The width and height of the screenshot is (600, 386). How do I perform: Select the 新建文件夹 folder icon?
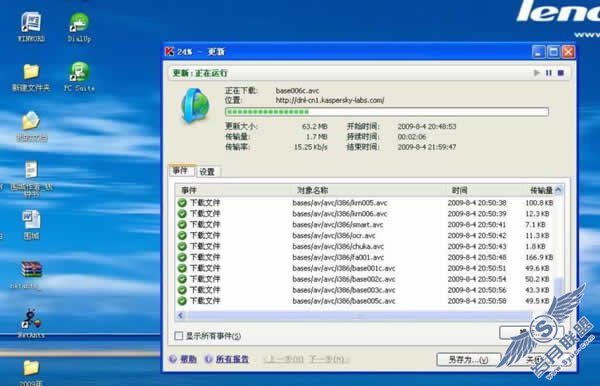coord(31,77)
